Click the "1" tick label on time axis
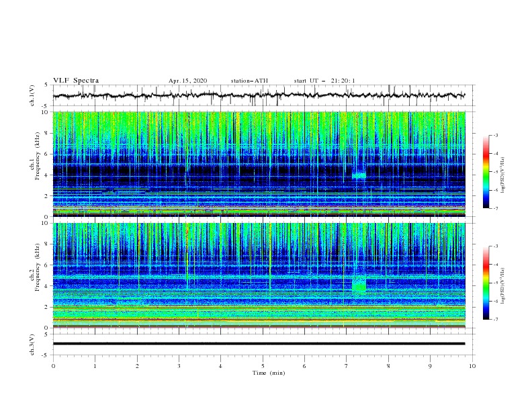 (95, 366)
